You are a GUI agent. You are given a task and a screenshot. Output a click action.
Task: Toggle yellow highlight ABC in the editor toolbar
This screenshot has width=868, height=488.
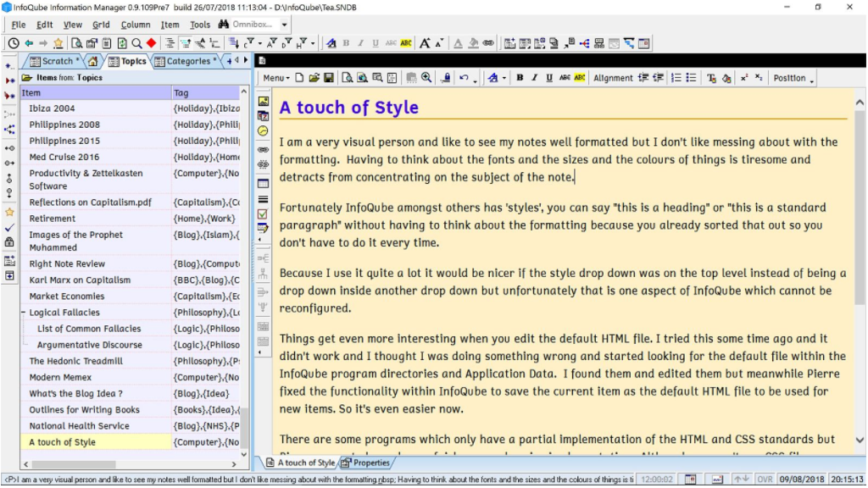tap(580, 78)
